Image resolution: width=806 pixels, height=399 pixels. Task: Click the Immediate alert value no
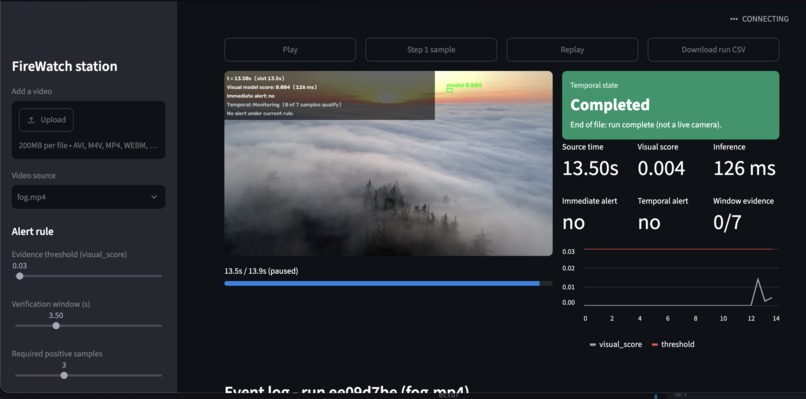pos(573,222)
